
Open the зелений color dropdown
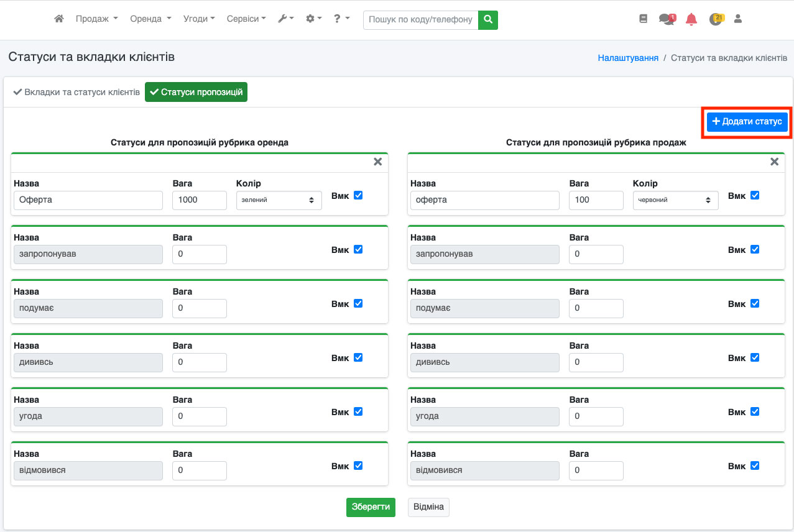(279, 200)
